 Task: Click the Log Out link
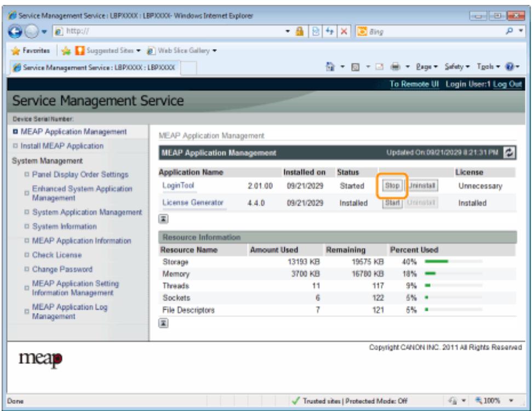507,84
